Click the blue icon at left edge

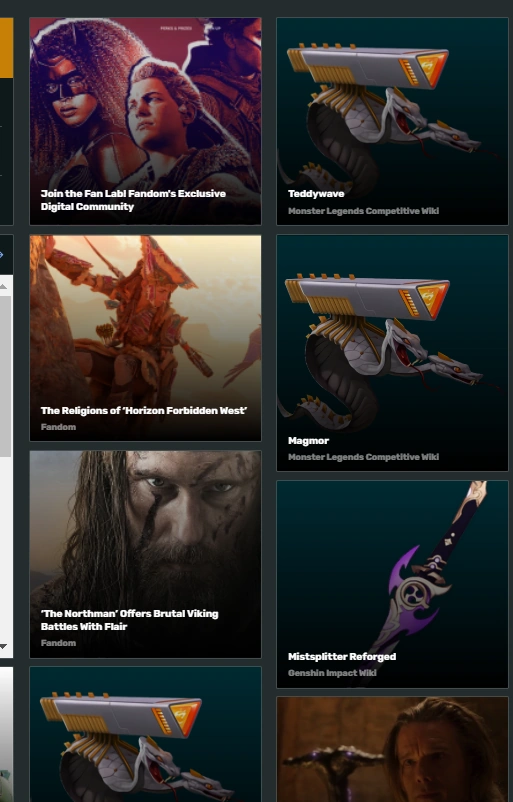coord(2,254)
